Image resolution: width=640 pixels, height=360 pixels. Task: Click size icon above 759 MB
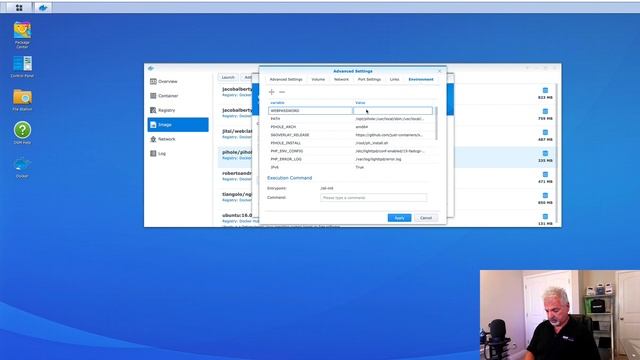545,111
